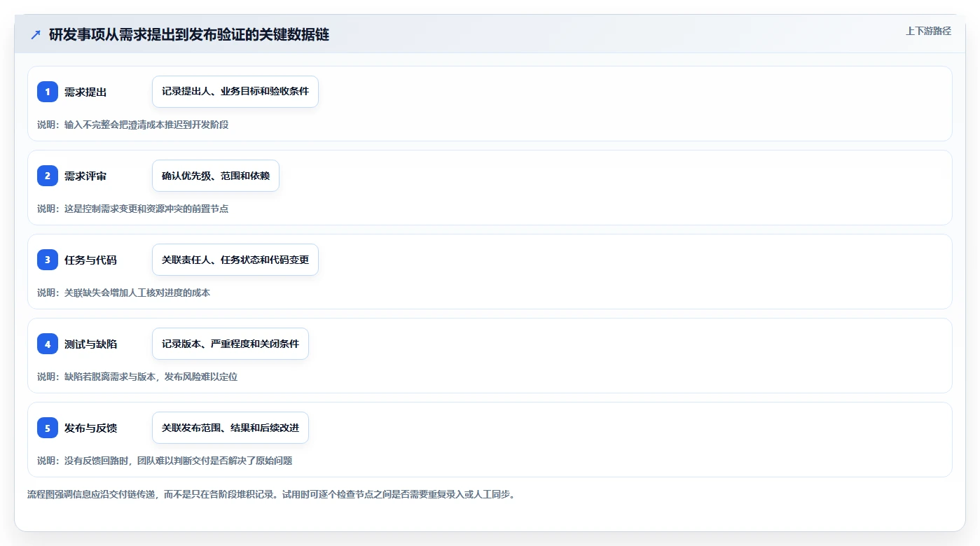Viewport: 980px width, 546px height.
Task: Click the footer paragraph starting 流程图强调信息
Action: click(271, 494)
